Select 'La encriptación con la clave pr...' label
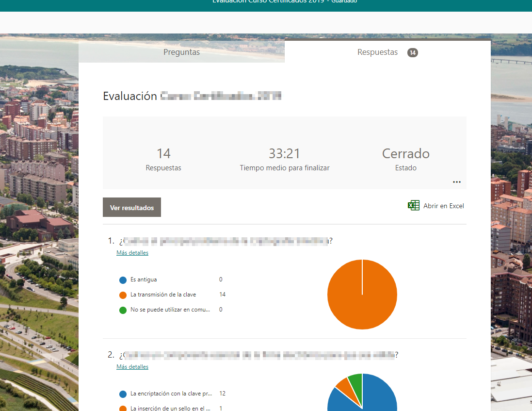 171,394
